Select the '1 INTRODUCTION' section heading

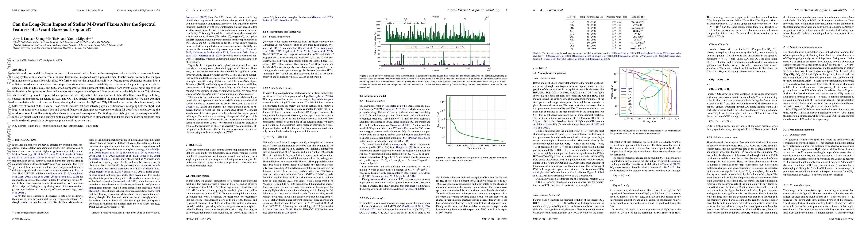click(24, 140)
